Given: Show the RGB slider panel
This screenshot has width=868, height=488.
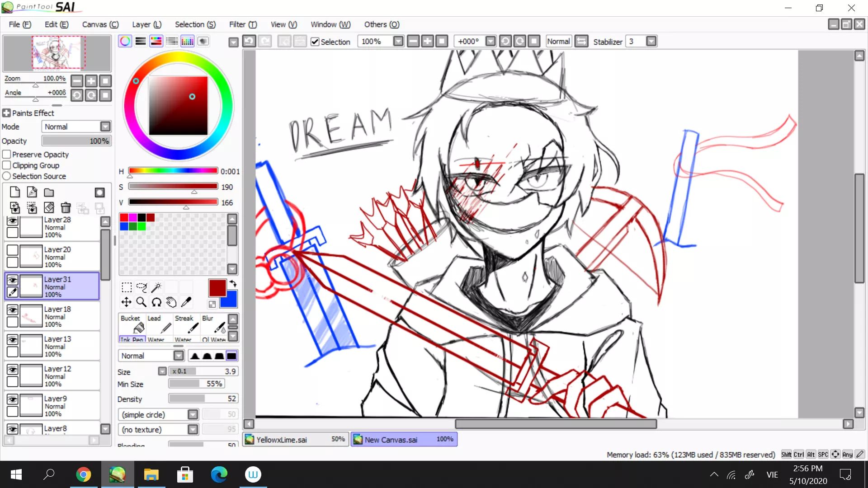Looking at the screenshot, I should tap(141, 42).
